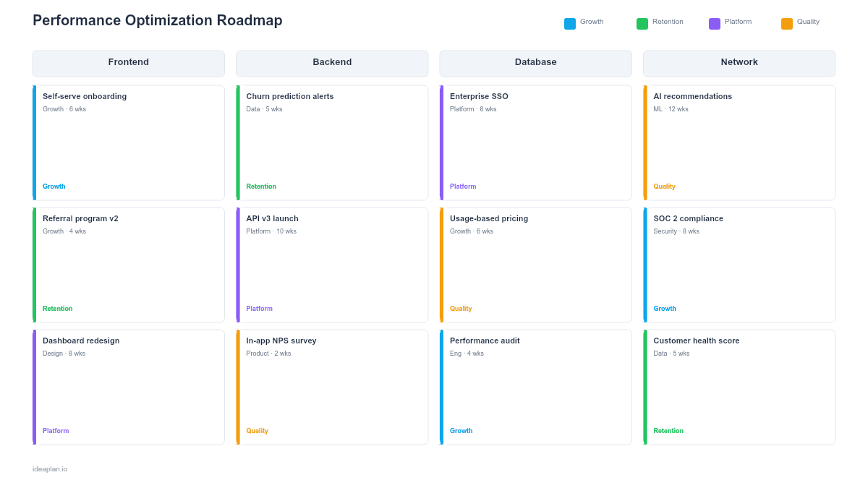868x488 pixels.
Task: Click the ideaplan.io link in the footer
Action: click(x=48, y=468)
